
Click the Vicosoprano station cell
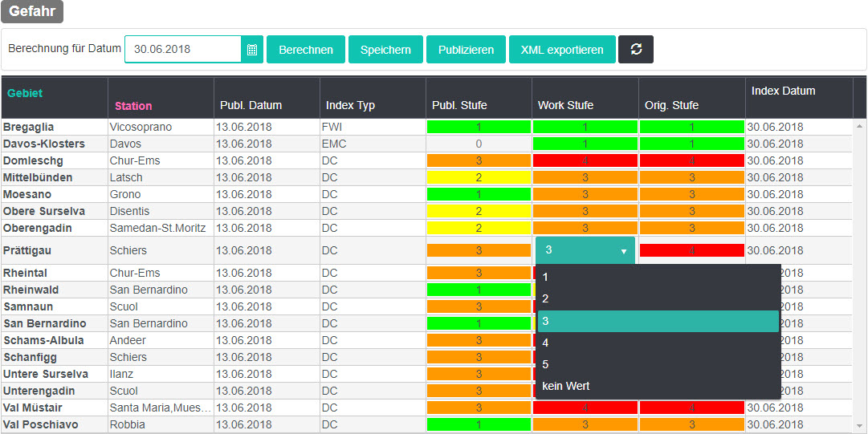[x=161, y=128]
